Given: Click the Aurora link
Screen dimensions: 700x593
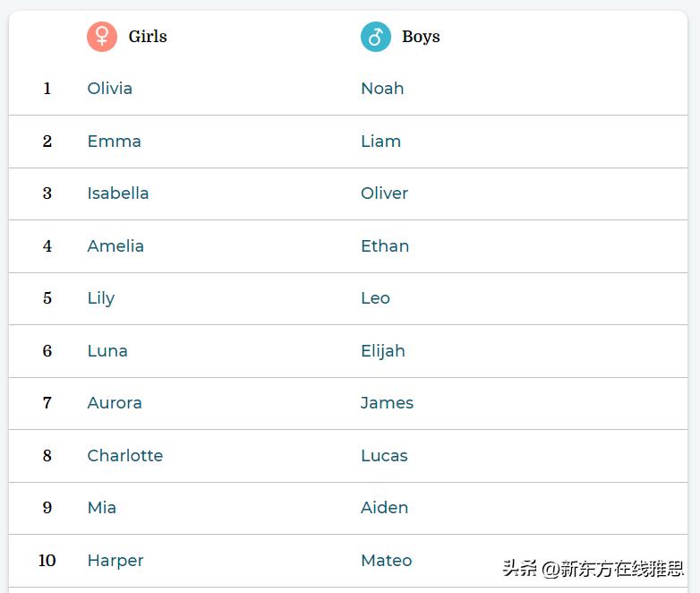Looking at the screenshot, I should coord(115,403).
